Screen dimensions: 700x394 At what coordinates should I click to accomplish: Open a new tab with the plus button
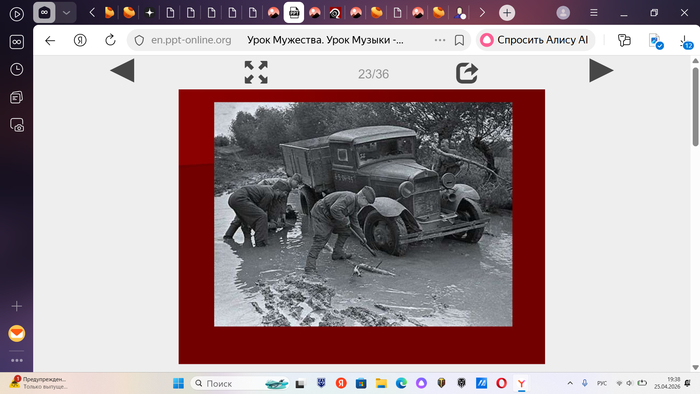point(507,12)
